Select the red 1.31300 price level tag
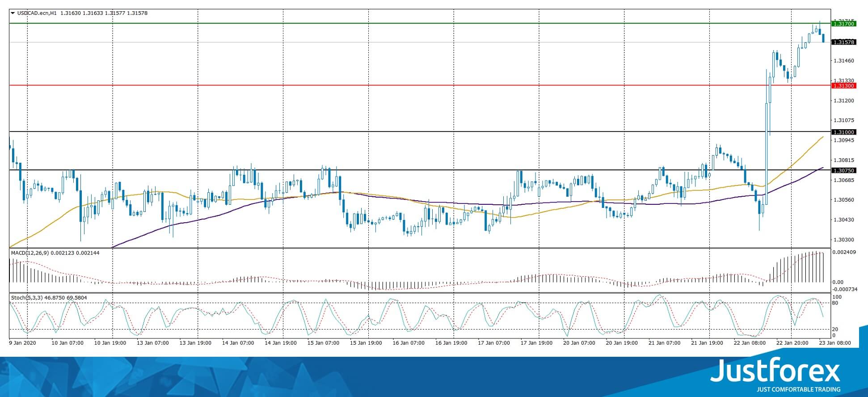The width and height of the screenshot is (868, 397). click(843, 85)
